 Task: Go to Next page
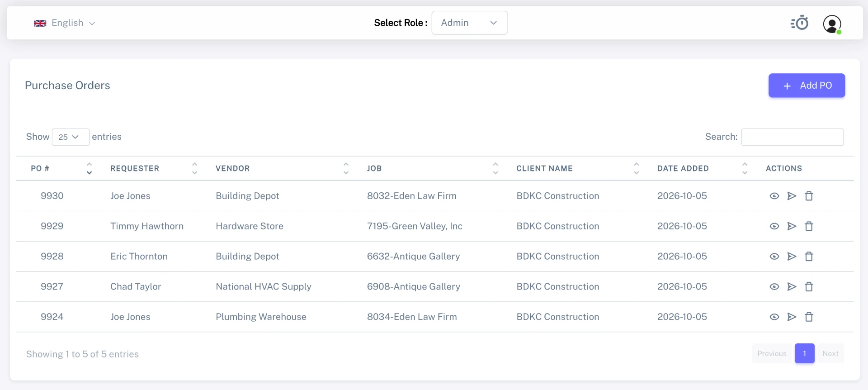(x=830, y=354)
